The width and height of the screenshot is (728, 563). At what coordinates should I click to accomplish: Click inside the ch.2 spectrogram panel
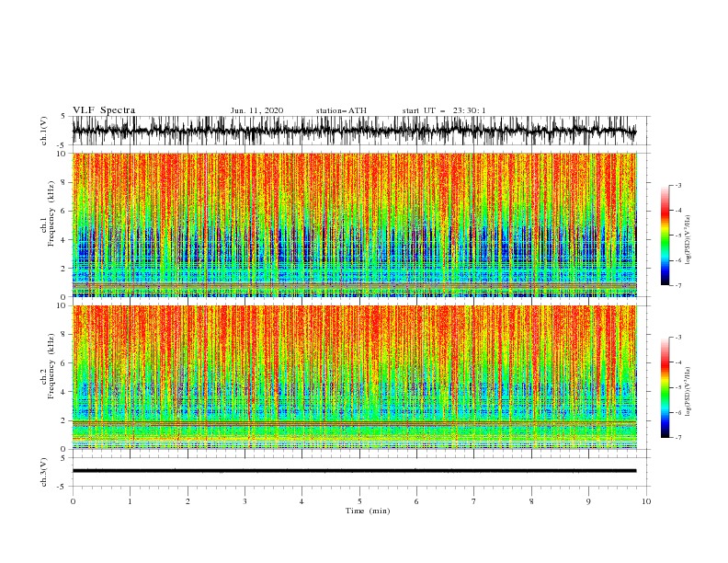pos(354,377)
